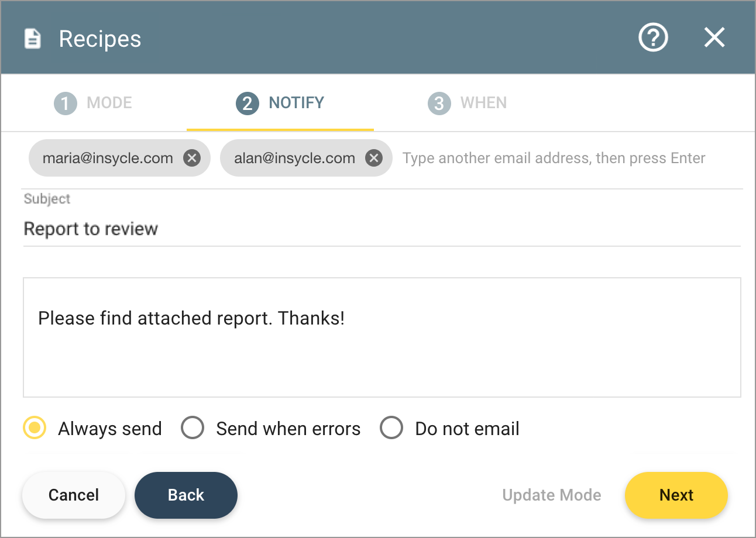This screenshot has width=756, height=538.
Task: Select the Send when errors option
Action: (x=193, y=428)
